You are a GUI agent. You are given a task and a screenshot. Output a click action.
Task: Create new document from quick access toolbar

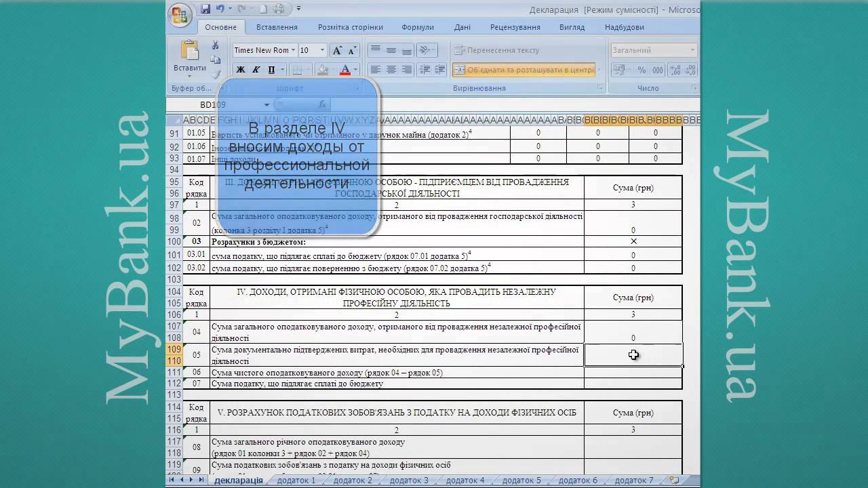[264, 9]
